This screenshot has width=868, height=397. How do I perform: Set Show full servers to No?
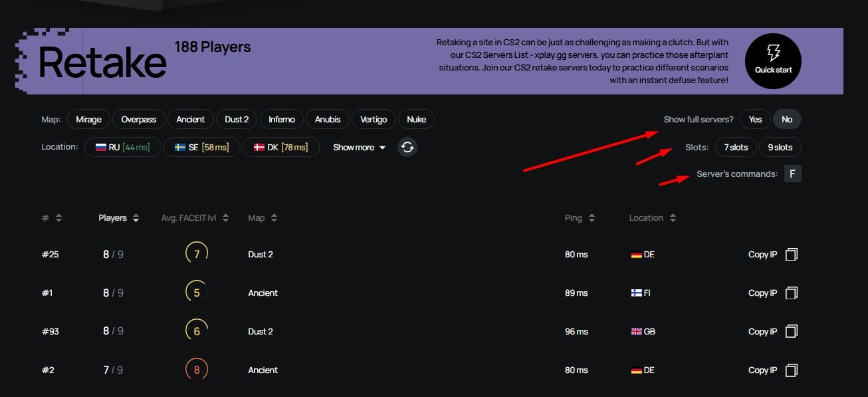[x=787, y=120]
